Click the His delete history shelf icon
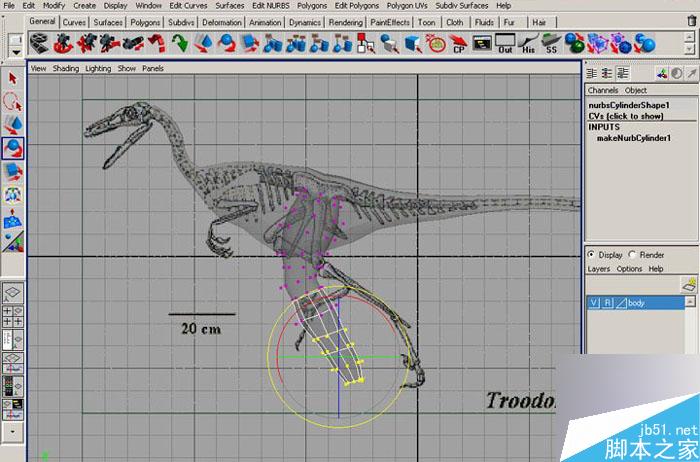Image resolution: width=700 pixels, height=462 pixels. coord(528,44)
